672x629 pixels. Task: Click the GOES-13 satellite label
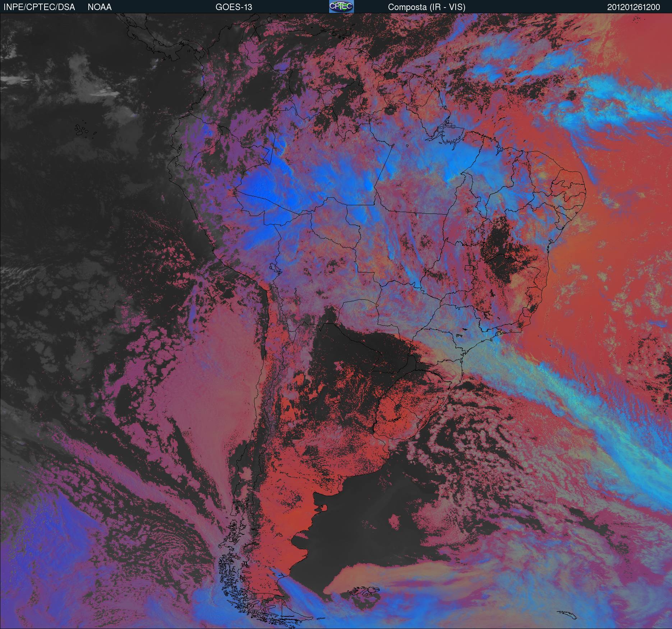coord(234,7)
